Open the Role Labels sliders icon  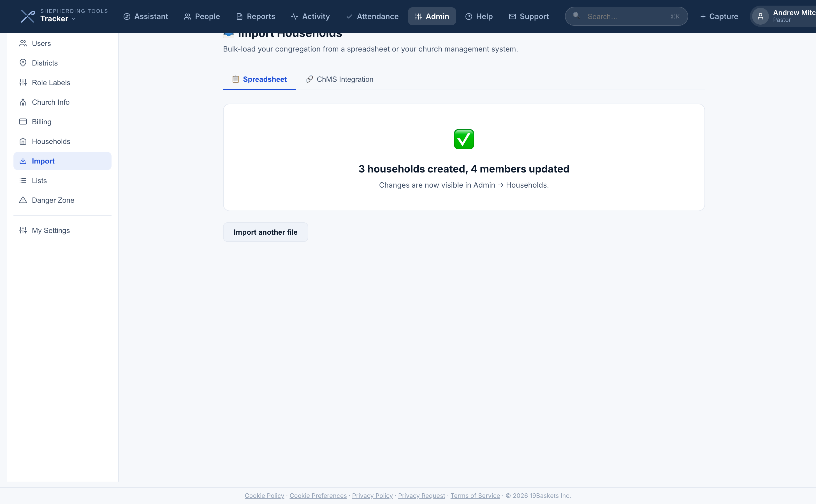23,82
